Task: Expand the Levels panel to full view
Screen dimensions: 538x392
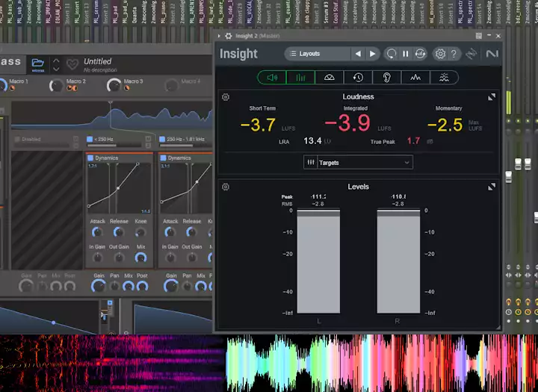Action: pos(492,187)
